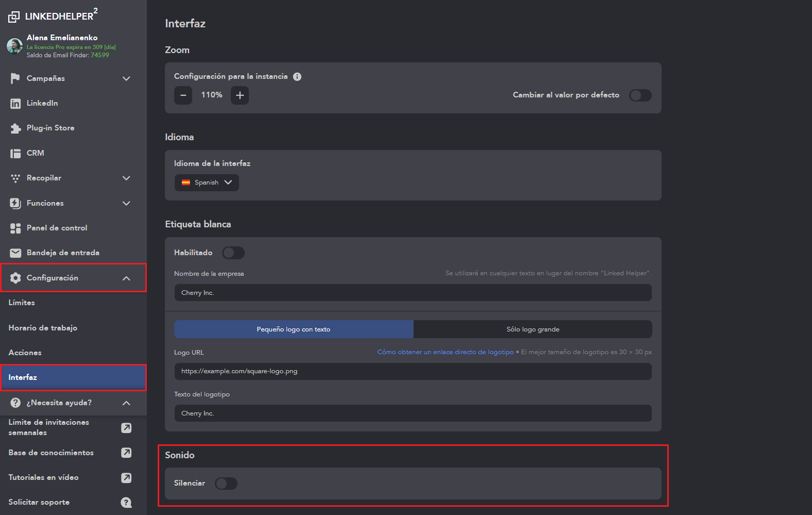Click the Campañas flag icon
The width and height of the screenshot is (812, 515).
pyautogui.click(x=15, y=78)
